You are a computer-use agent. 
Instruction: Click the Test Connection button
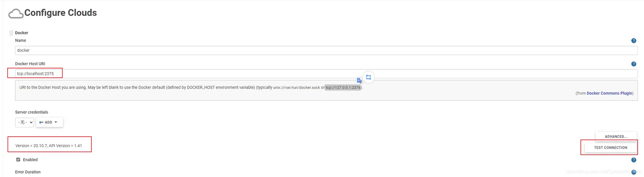(x=611, y=148)
